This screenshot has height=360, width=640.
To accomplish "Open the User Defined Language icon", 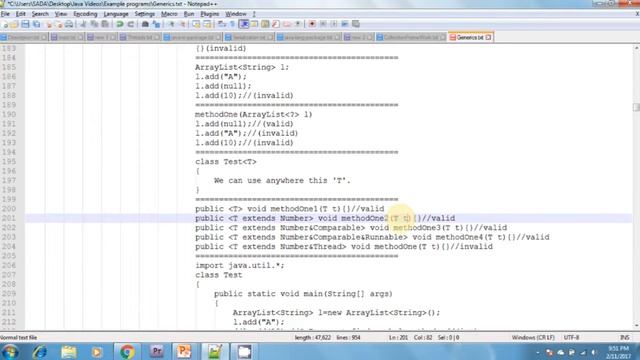I will (254, 24).
